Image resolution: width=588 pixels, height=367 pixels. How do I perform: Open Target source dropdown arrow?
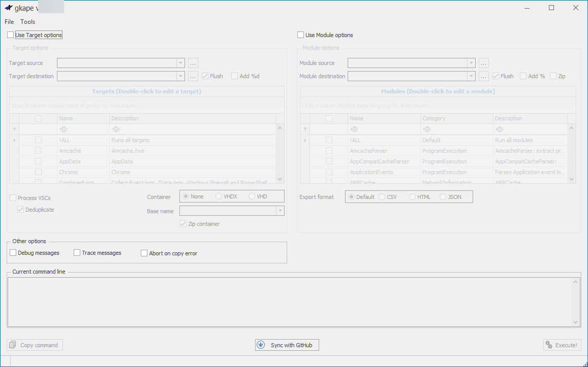click(x=180, y=63)
